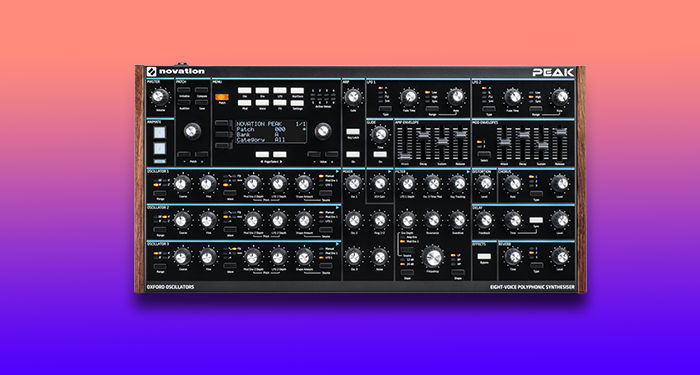Click the Novation Peak LCD display

[x=271, y=132]
